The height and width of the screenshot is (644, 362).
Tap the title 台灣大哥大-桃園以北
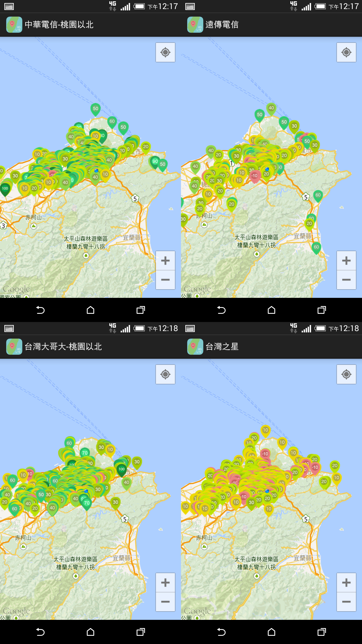click(x=63, y=346)
